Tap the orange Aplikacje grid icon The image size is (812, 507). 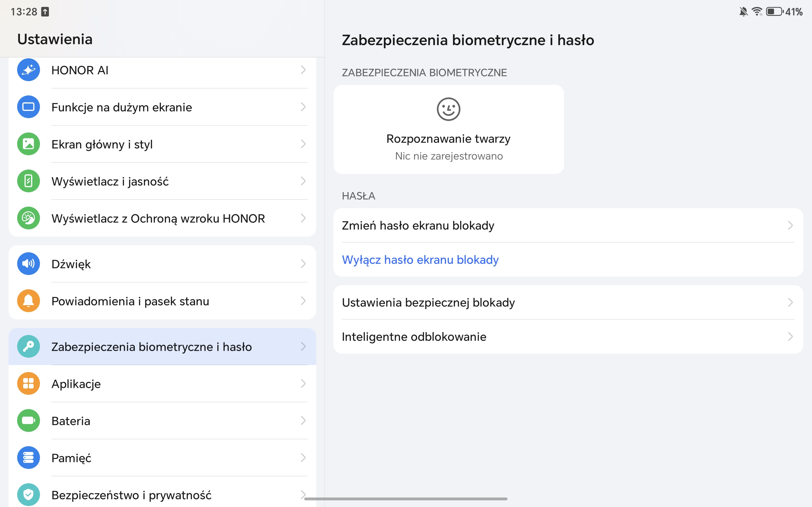(x=29, y=383)
